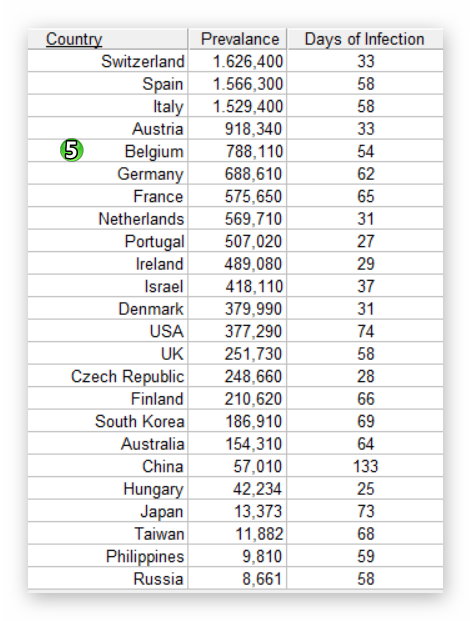471x621 pixels.
Task: Select the Italy row name cell
Action: click(x=108, y=106)
